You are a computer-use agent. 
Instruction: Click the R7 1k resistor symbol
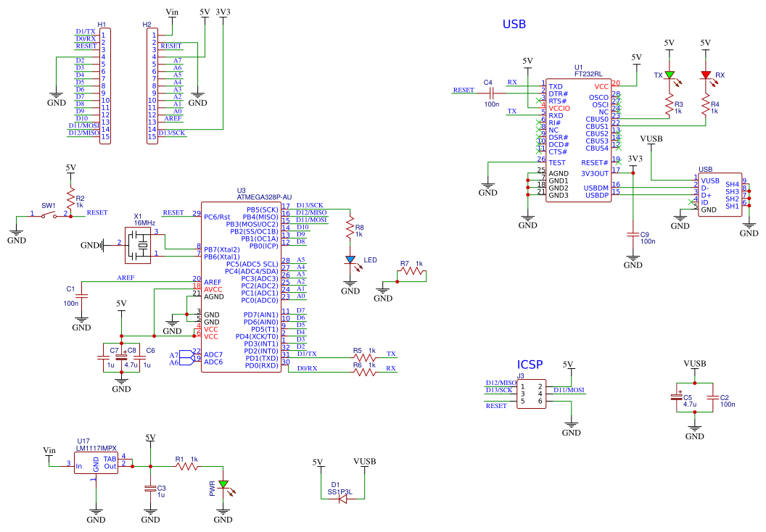point(413,272)
